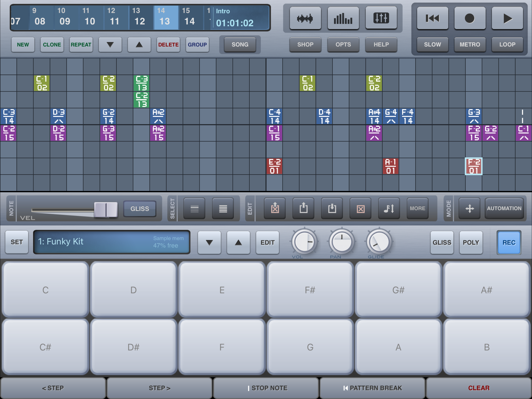Viewport: 532px width, 399px height.
Task: Move pattern down using arrow beside REPEAT
Action: [x=110, y=45]
